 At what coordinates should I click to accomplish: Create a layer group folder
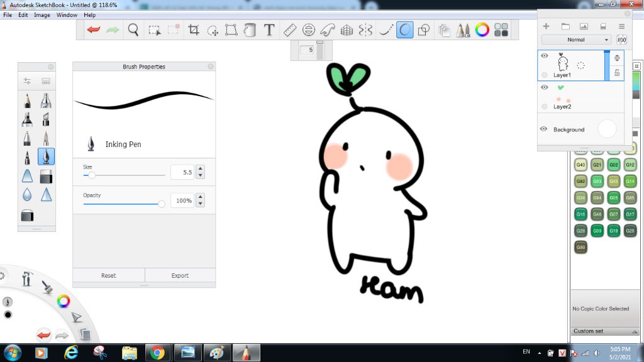pyautogui.click(x=565, y=26)
